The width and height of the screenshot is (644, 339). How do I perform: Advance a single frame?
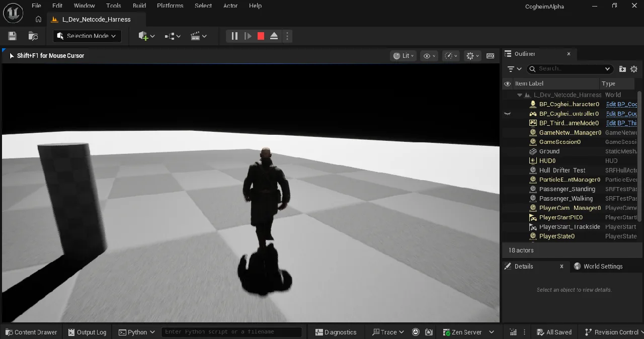(x=248, y=36)
